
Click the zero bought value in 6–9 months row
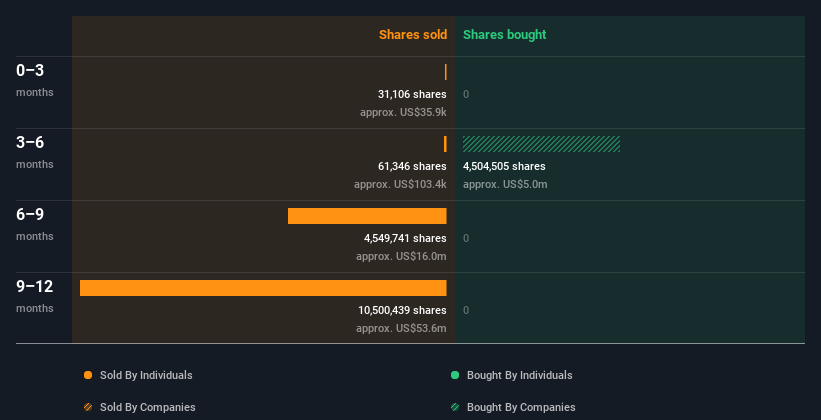(466, 238)
